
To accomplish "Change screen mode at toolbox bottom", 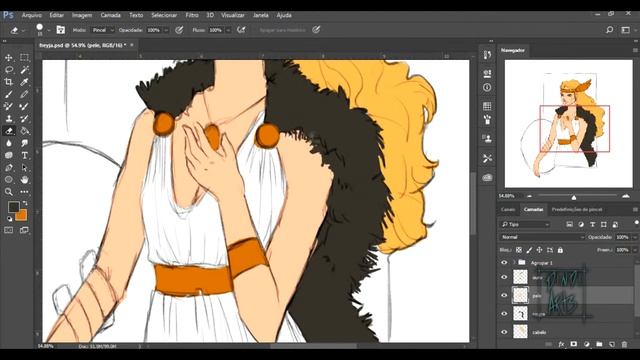I will coord(24,230).
